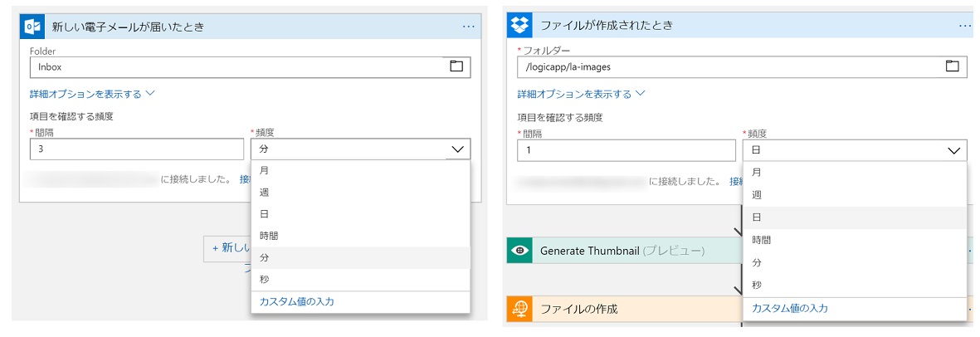Click the Outlook icon on email trigger
980x337 pixels.
point(32,27)
